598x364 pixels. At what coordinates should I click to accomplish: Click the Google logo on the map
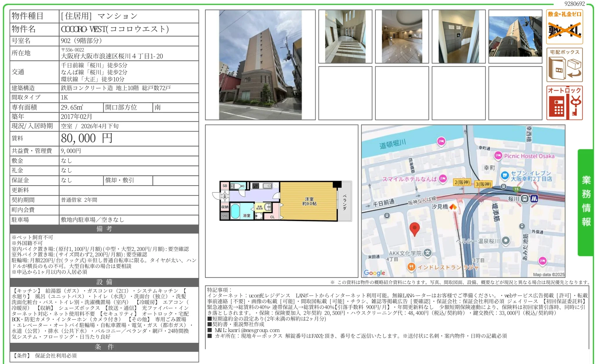click(374, 273)
